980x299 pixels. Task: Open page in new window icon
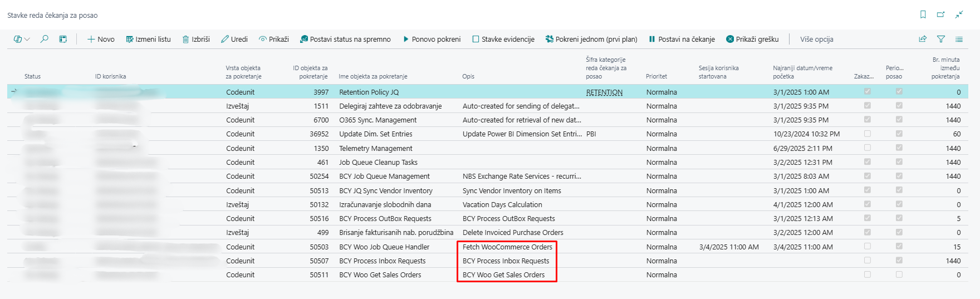click(940, 15)
